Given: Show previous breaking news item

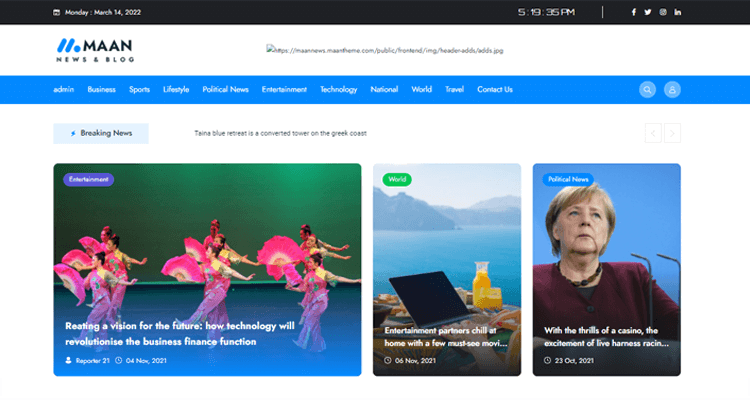Looking at the screenshot, I should click(x=653, y=132).
